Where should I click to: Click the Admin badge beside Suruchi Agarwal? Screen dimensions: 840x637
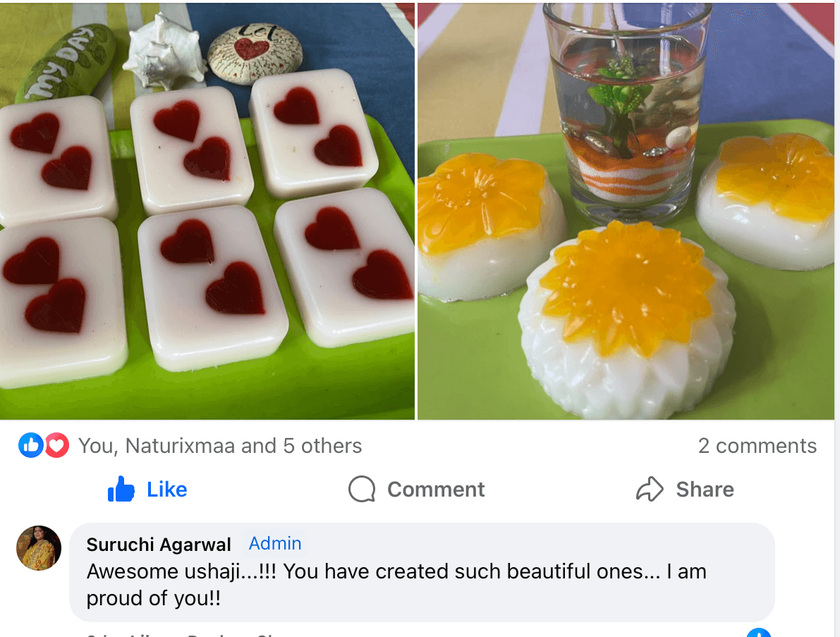[275, 543]
